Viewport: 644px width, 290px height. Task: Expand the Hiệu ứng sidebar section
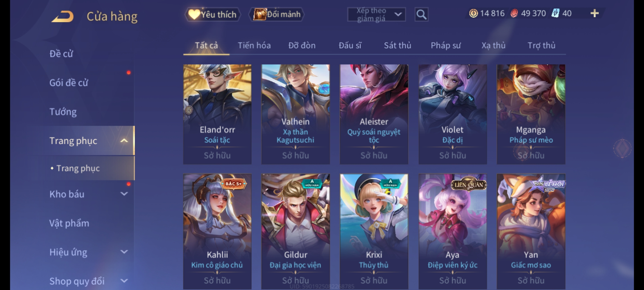coord(124,252)
